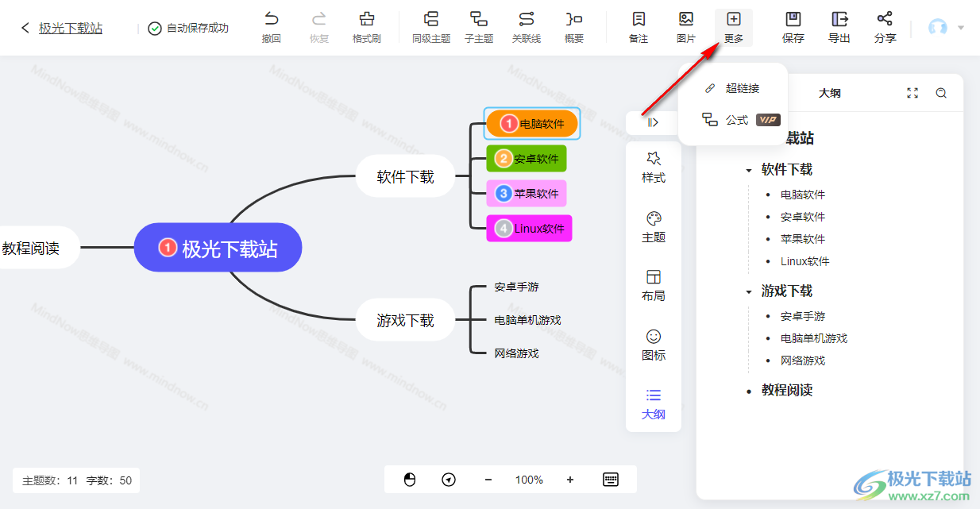The image size is (980, 509).
Task: Zoom in with the plus button
Action: (x=570, y=480)
